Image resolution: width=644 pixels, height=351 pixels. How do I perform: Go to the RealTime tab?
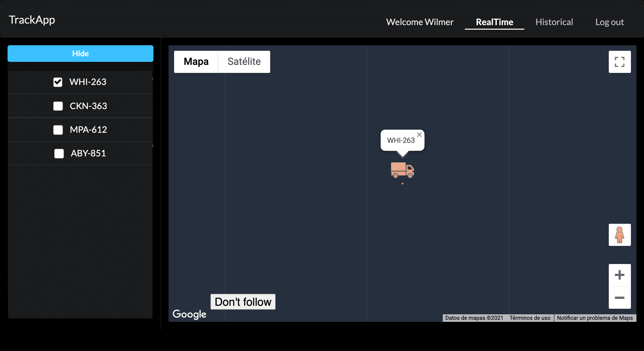coord(494,22)
